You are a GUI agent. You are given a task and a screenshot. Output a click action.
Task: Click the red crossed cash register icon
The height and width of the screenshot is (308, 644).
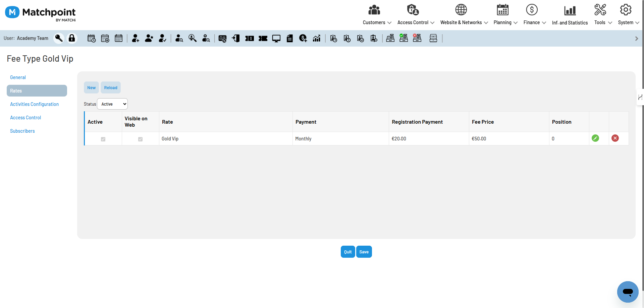point(417,38)
